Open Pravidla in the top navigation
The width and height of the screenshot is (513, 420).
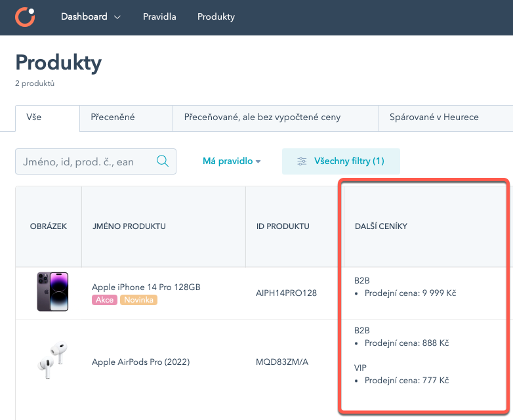(159, 17)
